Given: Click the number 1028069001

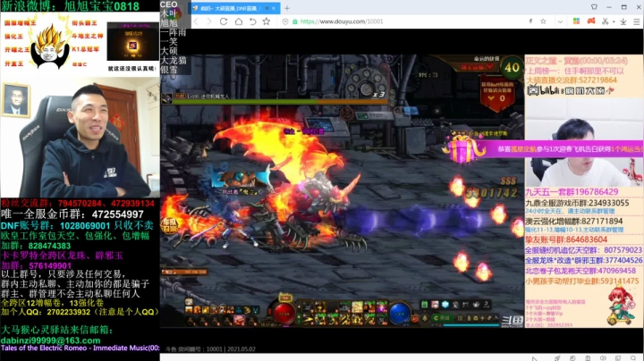Looking at the screenshot, I should point(85,226).
